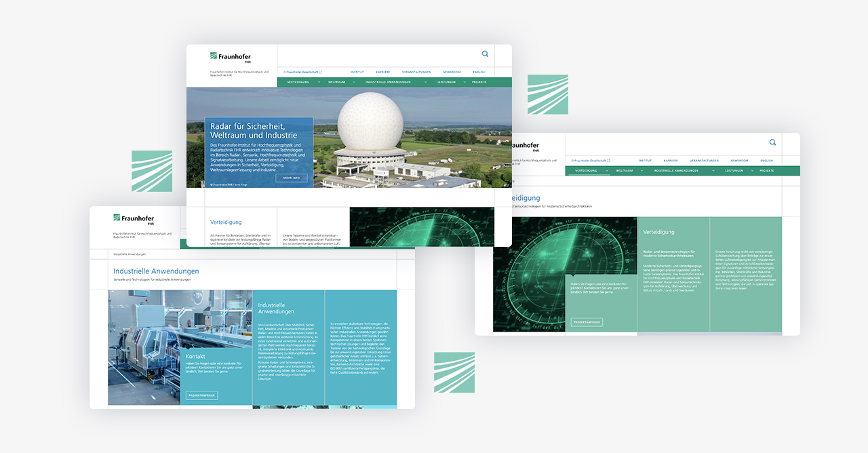
Task: Click PROJEKTANFRAGE button in the Industrielle Anwendungen page
Action: click(201, 395)
